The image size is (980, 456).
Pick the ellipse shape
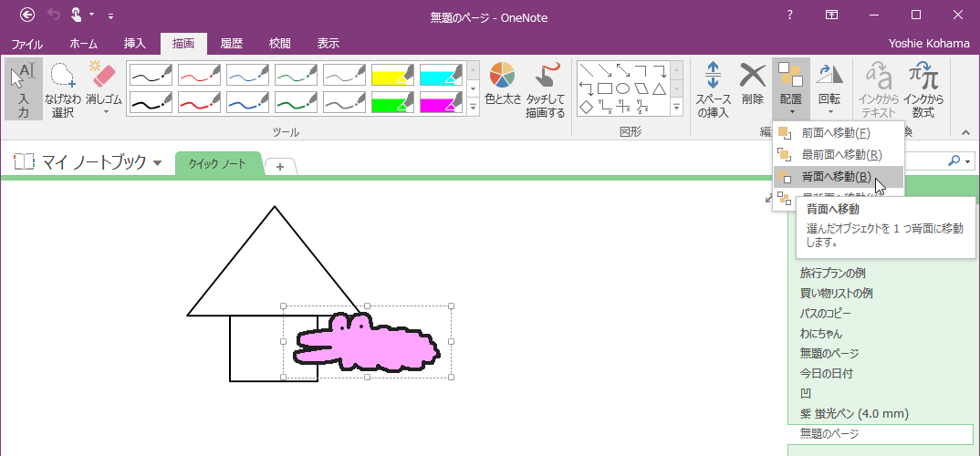tap(622, 88)
